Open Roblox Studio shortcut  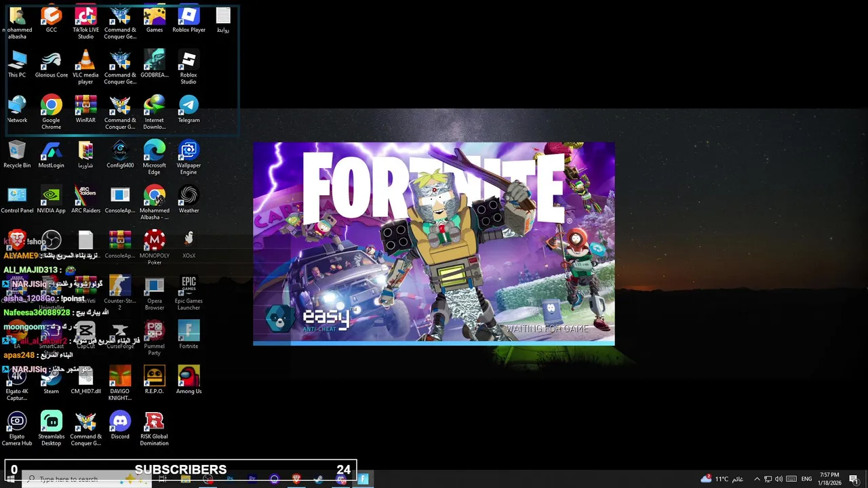tap(189, 68)
